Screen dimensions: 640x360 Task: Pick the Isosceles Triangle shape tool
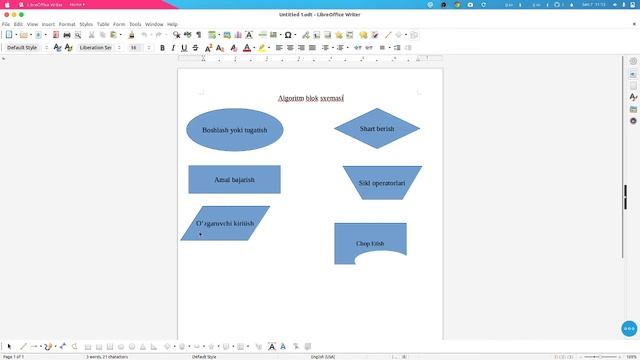(x=143, y=347)
